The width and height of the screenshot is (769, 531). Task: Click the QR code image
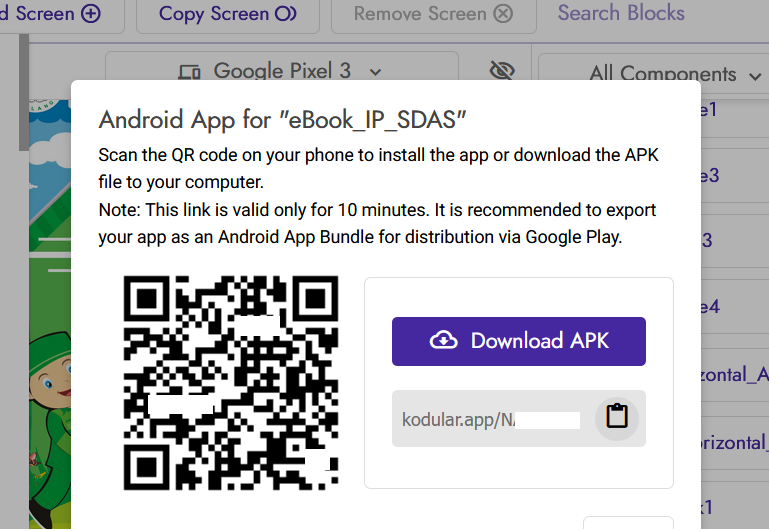click(x=231, y=383)
